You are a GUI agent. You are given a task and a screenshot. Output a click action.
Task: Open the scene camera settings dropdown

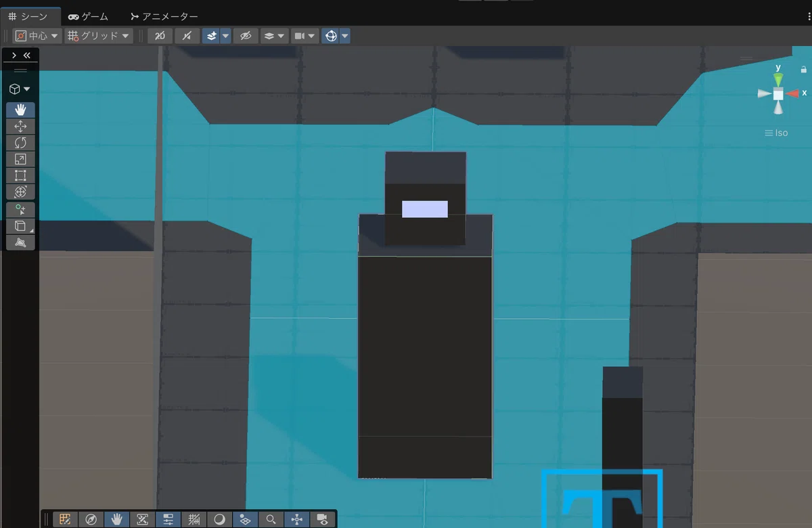(x=304, y=36)
